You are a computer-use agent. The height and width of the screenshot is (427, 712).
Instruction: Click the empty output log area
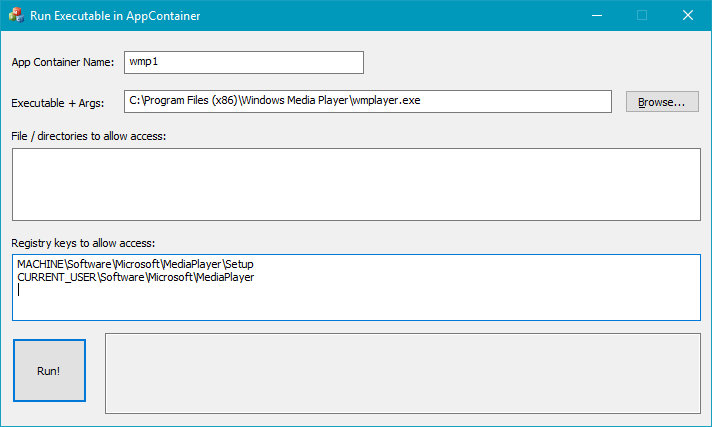[403, 373]
